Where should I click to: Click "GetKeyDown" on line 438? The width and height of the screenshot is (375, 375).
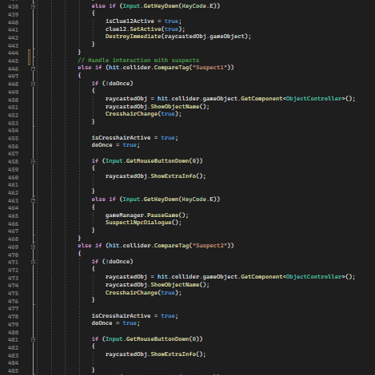(x=161, y=6)
